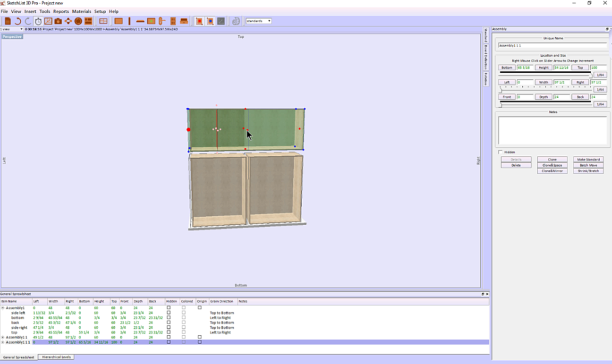This screenshot has width=612, height=364.
Task: Click the horizontal board icon
Action: [x=140, y=21]
